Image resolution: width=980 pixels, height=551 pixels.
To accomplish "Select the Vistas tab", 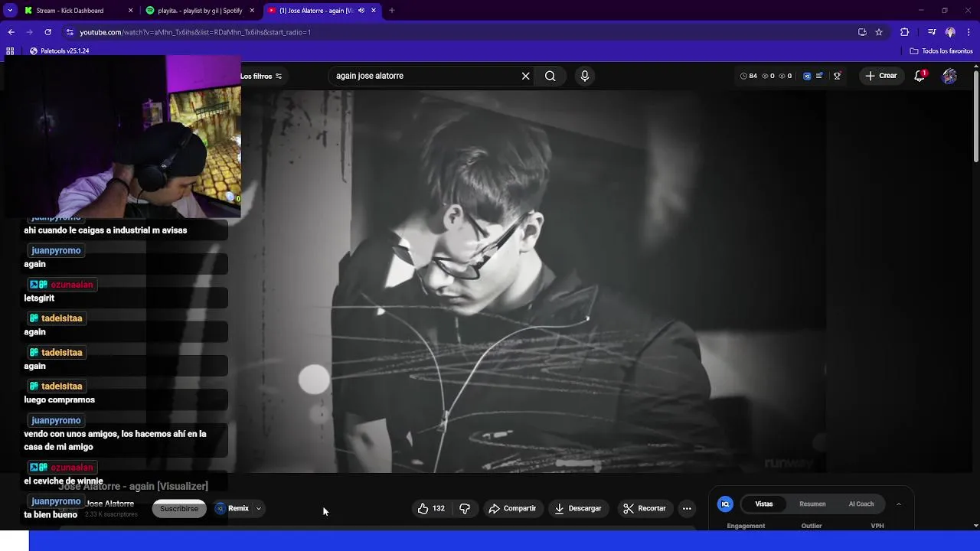I will pyautogui.click(x=764, y=504).
